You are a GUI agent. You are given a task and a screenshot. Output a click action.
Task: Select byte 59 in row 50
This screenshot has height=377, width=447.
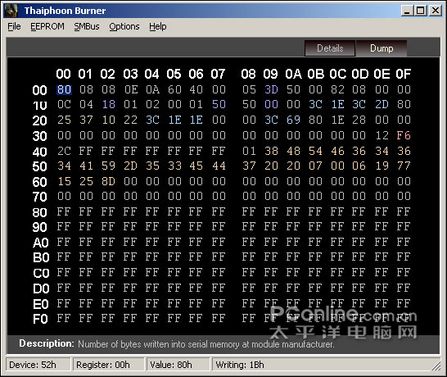click(x=108, y=166)
